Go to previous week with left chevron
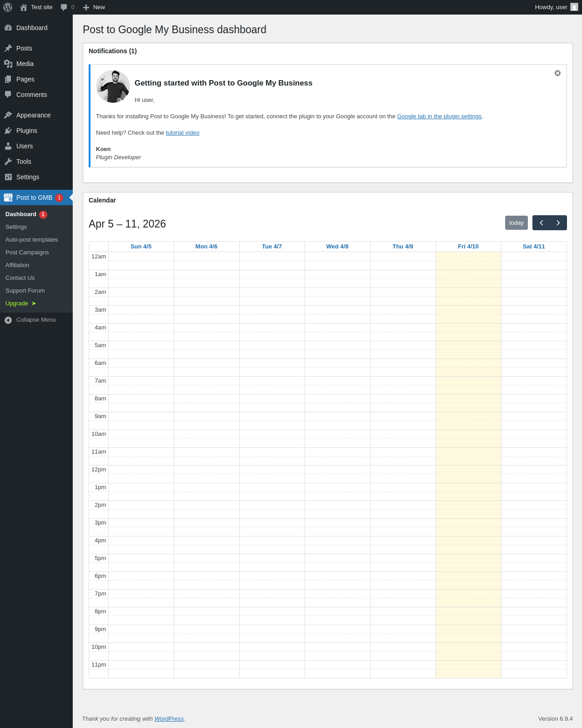The width and height of the screenshot is (582, 728). (541, 223)
